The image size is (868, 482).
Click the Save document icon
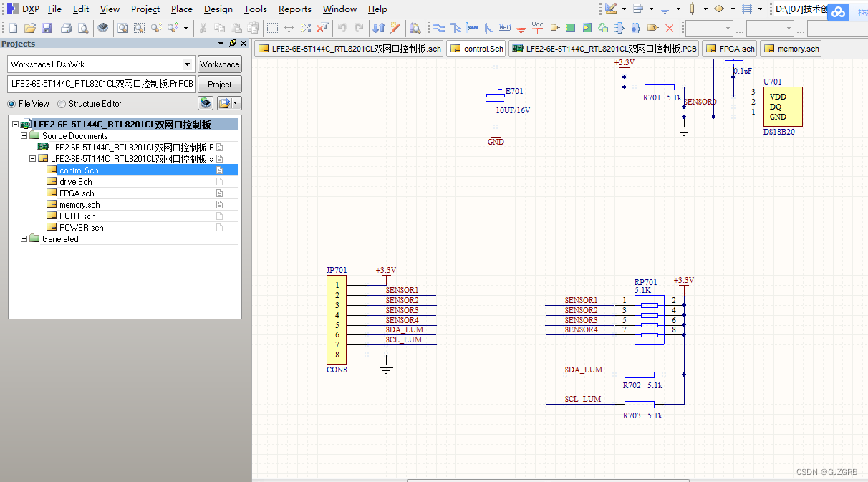tap(47, 27)
